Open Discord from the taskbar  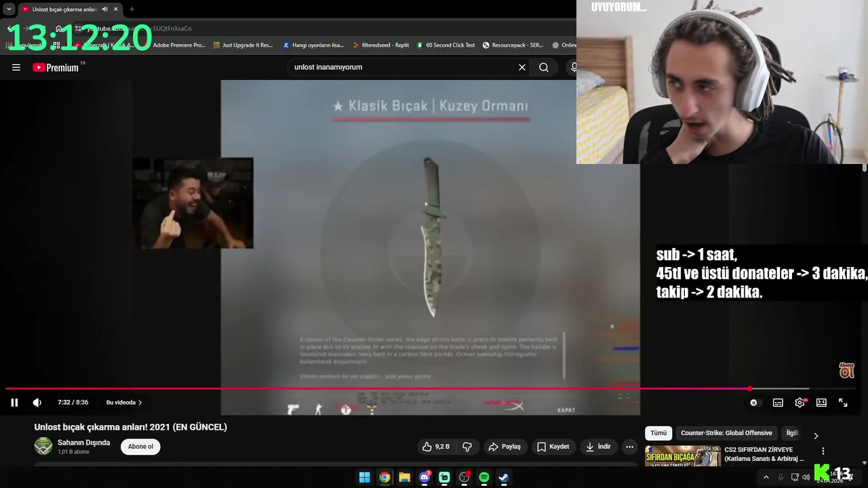pyautogui.click(x=425, y=477)
